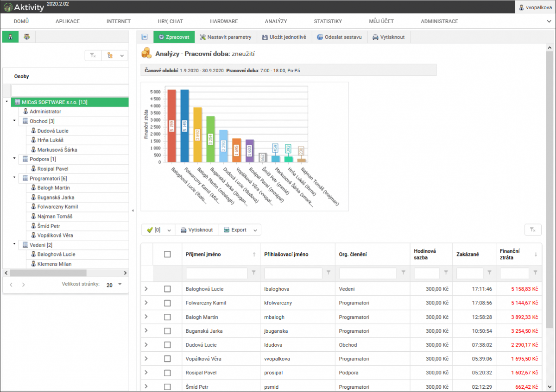Screen dimensions: 556x392
Task: Click the Přihlašovací jméno filter input field
Action: [x=293, y=274]
